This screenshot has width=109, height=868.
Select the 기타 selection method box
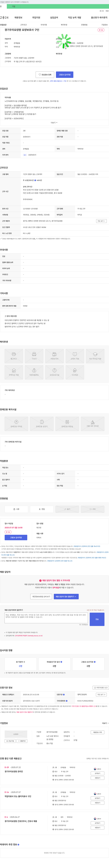[x=93, y=509]
